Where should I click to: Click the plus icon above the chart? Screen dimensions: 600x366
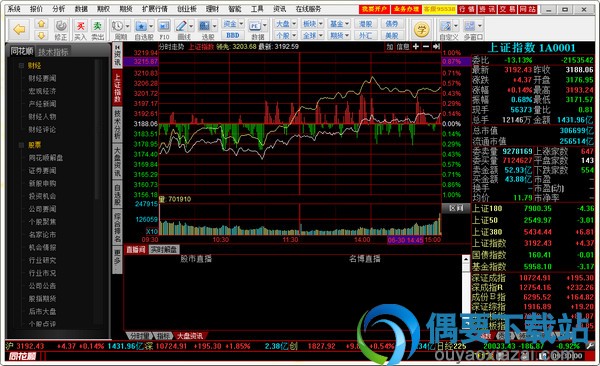click(x=416, y=46)
